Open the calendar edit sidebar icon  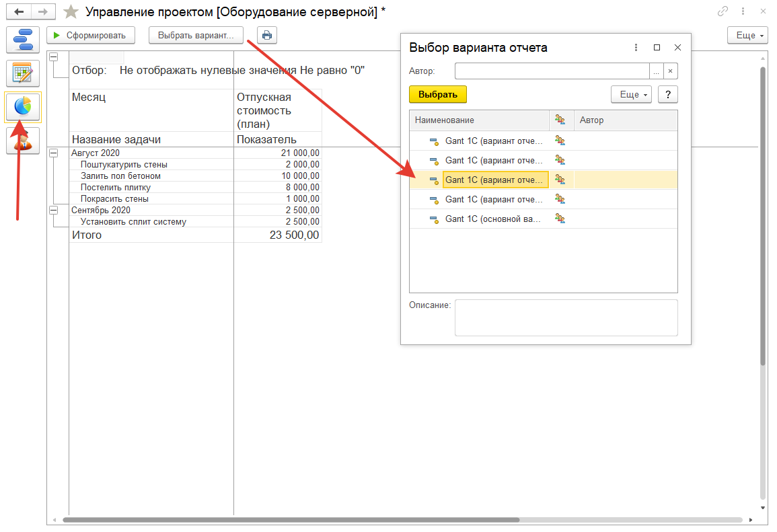[x=23, y=73]
